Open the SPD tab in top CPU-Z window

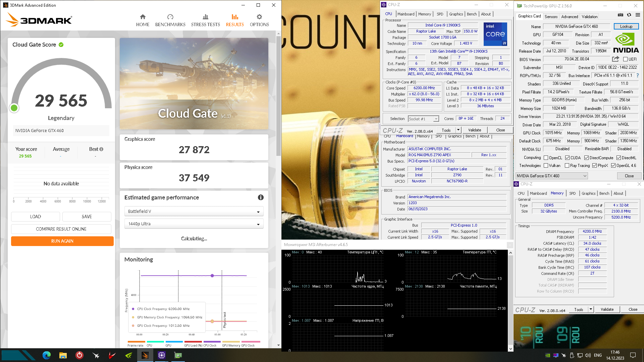440,14
